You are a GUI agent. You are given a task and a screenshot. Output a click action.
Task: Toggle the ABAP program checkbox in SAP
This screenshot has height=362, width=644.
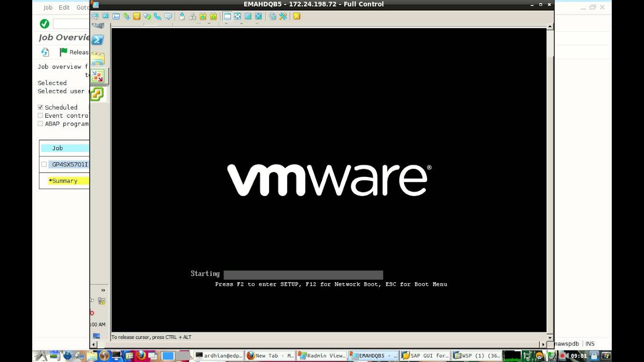coord(40,123)
